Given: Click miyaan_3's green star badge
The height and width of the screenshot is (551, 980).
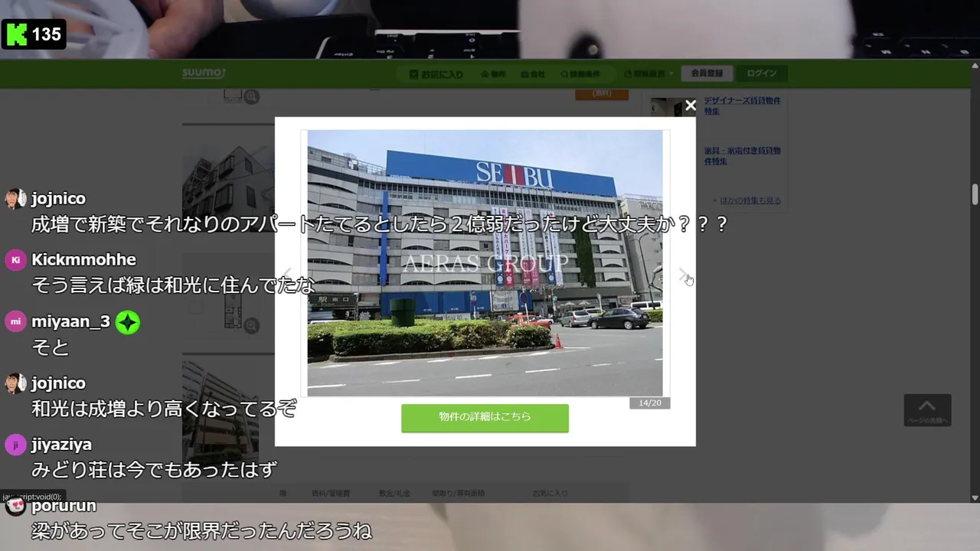Looking at the screenshot, I should click(127, 323).
